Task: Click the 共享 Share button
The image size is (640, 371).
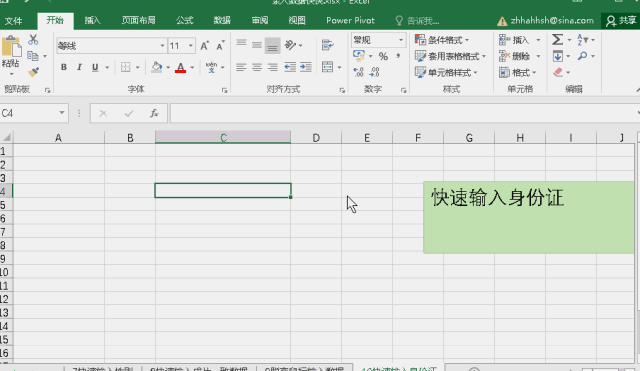Action: [x=621, y=21]
